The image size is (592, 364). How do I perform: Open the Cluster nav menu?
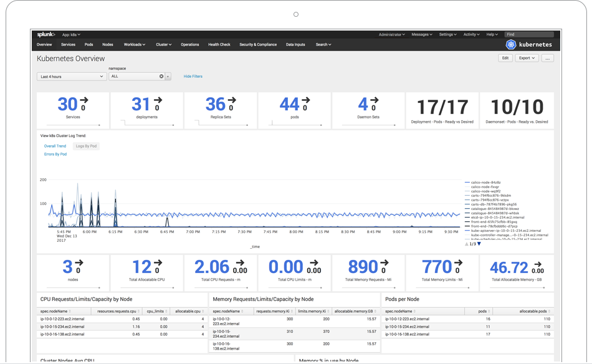(163, 44)
